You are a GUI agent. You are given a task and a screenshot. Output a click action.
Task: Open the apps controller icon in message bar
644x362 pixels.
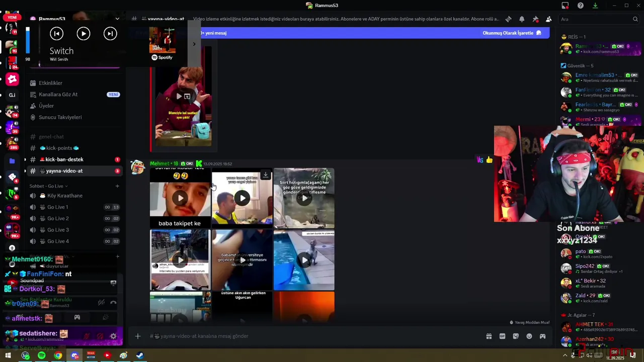(542, 336)
